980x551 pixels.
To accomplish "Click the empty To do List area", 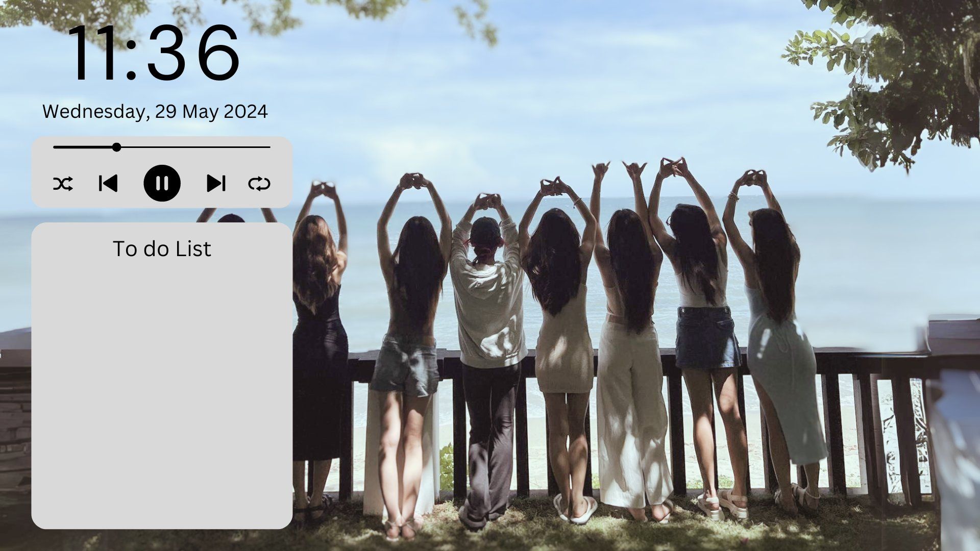I will click(162, 388).
